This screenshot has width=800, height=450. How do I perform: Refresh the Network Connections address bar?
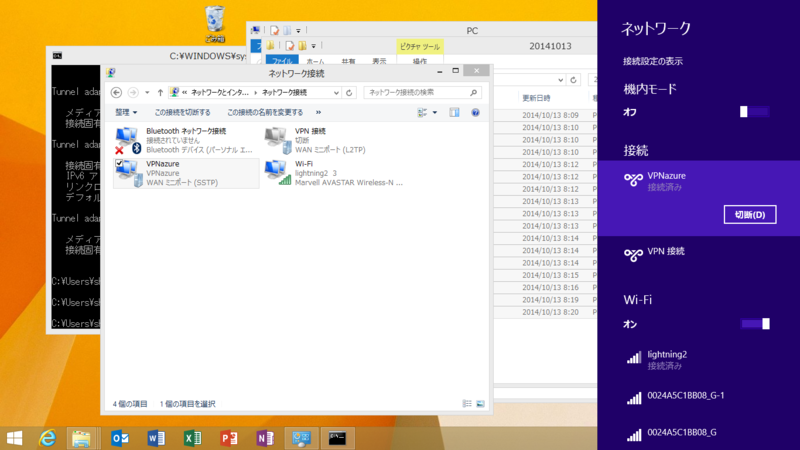point(349,92)
